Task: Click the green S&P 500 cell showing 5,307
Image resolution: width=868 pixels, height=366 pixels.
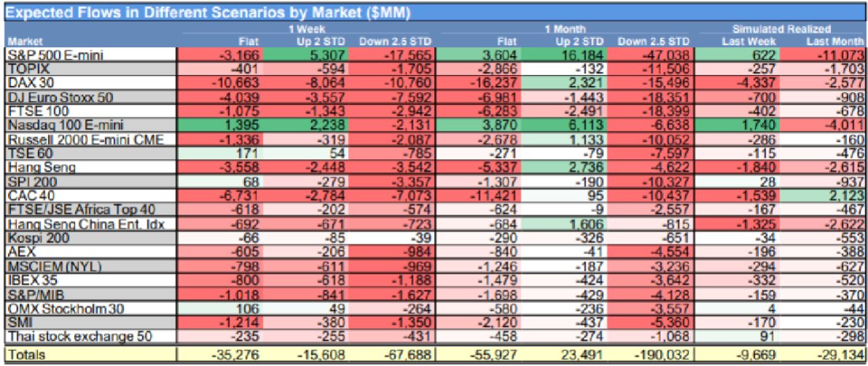Action: pos(307,54)
